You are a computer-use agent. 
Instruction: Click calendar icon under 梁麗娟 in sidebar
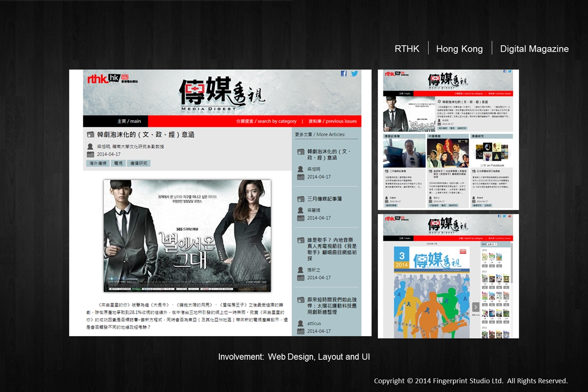click(x=301, y=218)
